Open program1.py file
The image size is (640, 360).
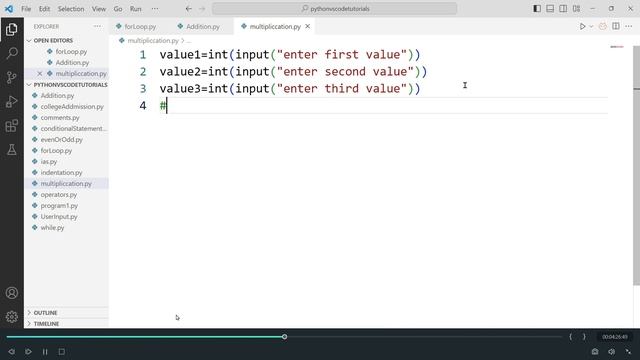[59, 206]
